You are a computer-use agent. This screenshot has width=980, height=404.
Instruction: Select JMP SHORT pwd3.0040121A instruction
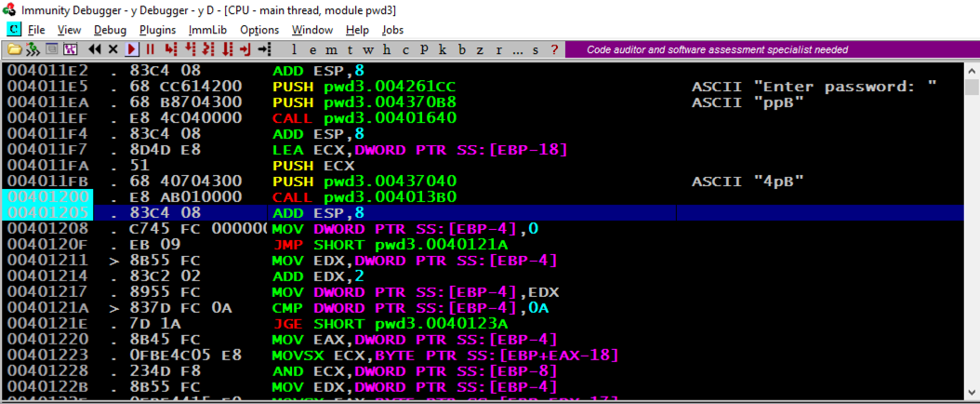tap(391, 245)
